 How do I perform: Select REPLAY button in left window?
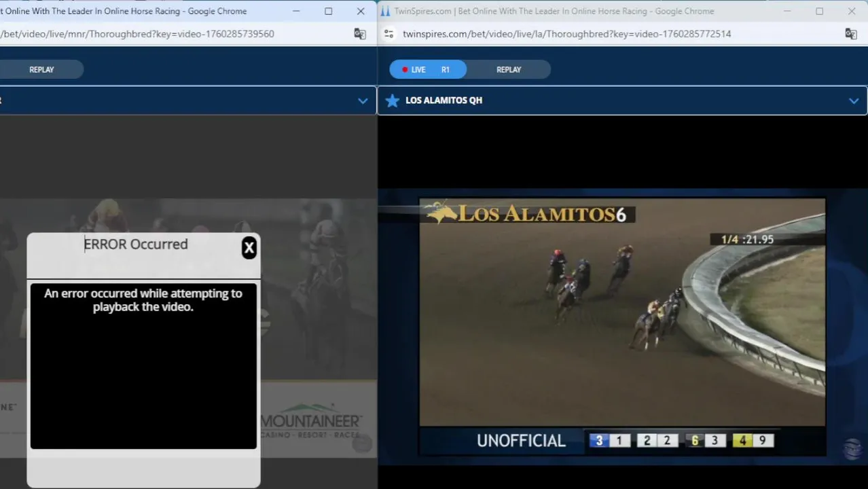[41, 69]
